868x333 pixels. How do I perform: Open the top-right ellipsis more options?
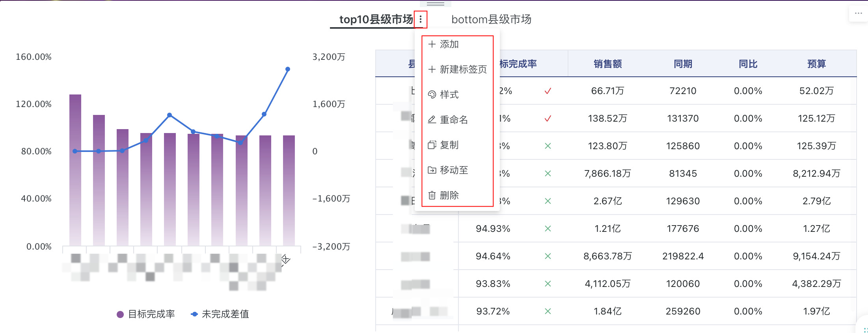pos(858,13)
